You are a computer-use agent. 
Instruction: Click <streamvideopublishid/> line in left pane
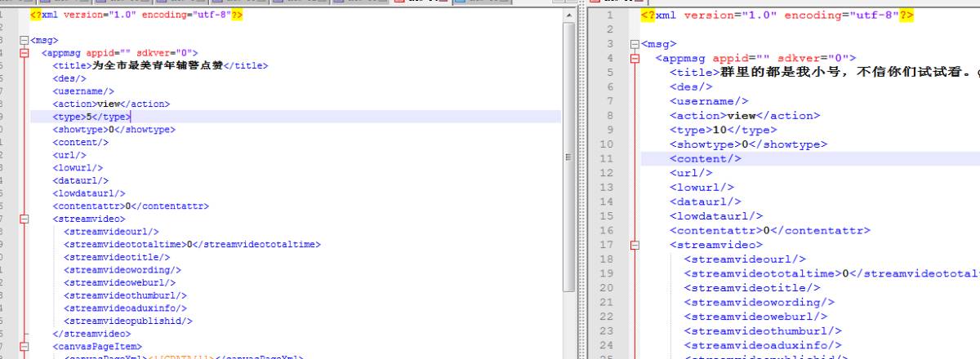click(x=128, y=321)
